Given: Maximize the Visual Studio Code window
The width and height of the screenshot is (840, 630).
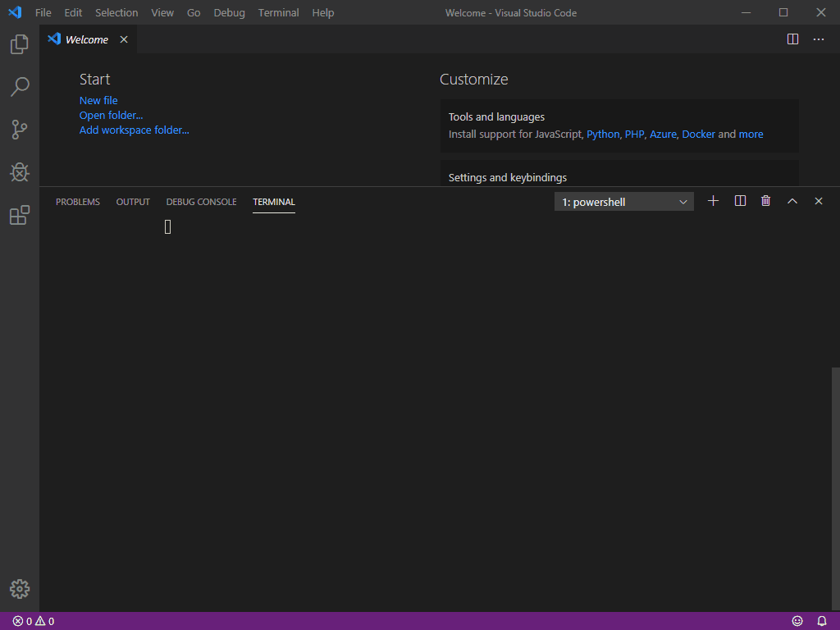Looking at the screenshot, I should [783, 12].
